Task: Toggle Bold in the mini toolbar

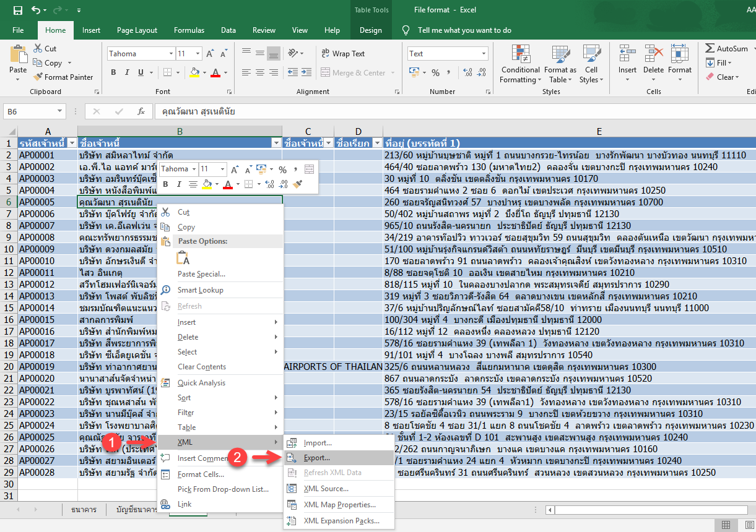Action: pos(165,184)
